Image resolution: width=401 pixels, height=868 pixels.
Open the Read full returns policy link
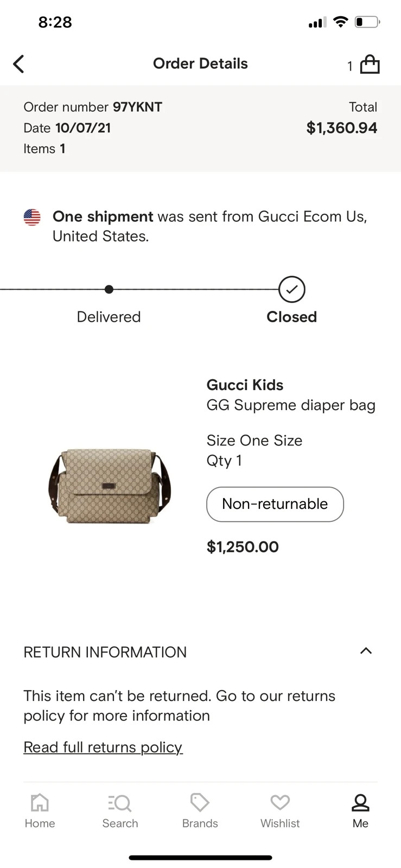[x=103, y=747]
